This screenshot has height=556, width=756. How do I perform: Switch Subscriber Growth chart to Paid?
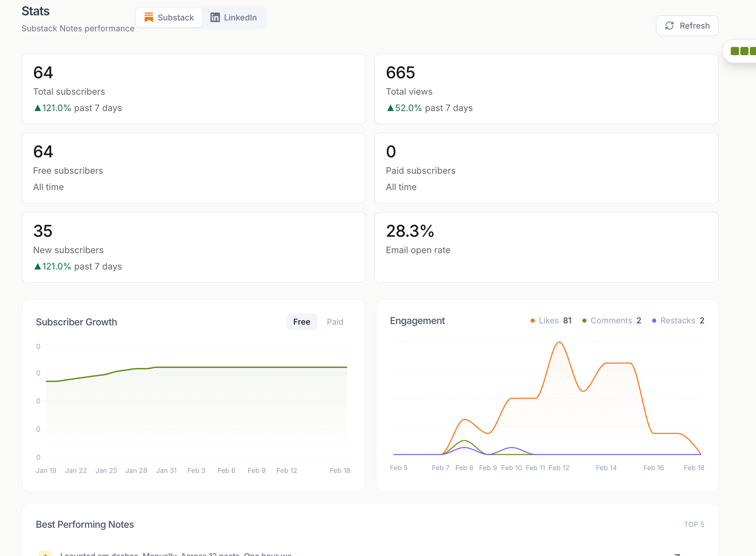click(335, 322)
